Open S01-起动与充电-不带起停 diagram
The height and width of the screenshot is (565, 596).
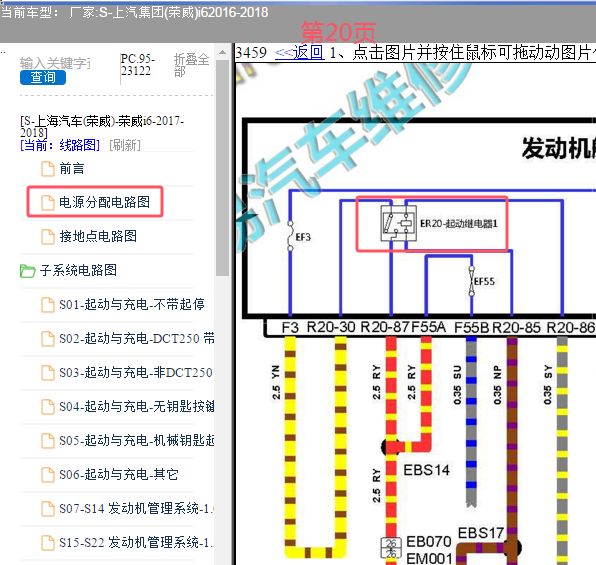pyautogui.click(x=132, y=304)
